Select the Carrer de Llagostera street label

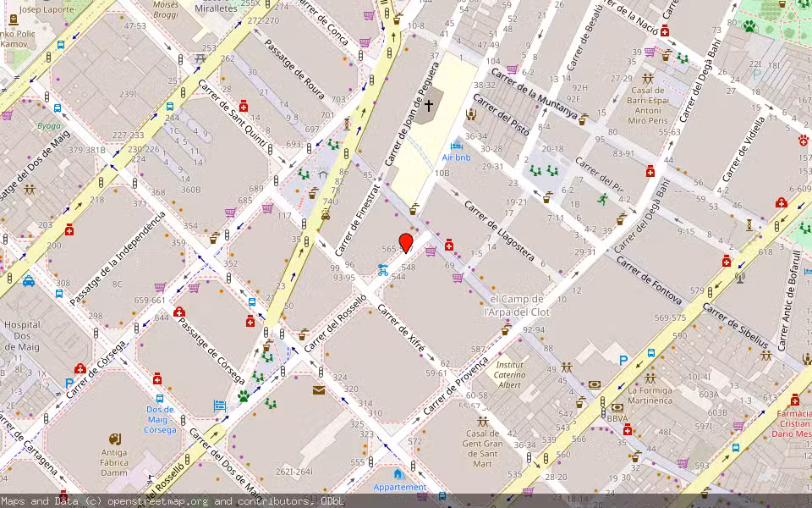pos(499,230)
